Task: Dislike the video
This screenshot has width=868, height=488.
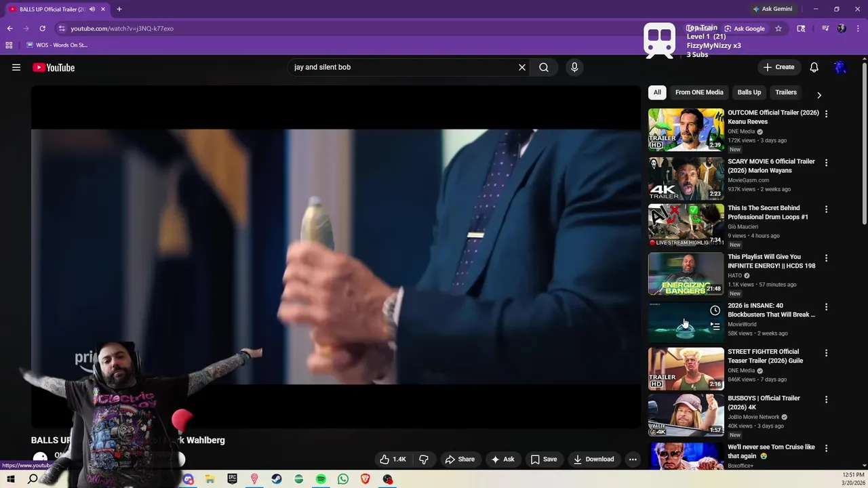Action: (424, 459)
